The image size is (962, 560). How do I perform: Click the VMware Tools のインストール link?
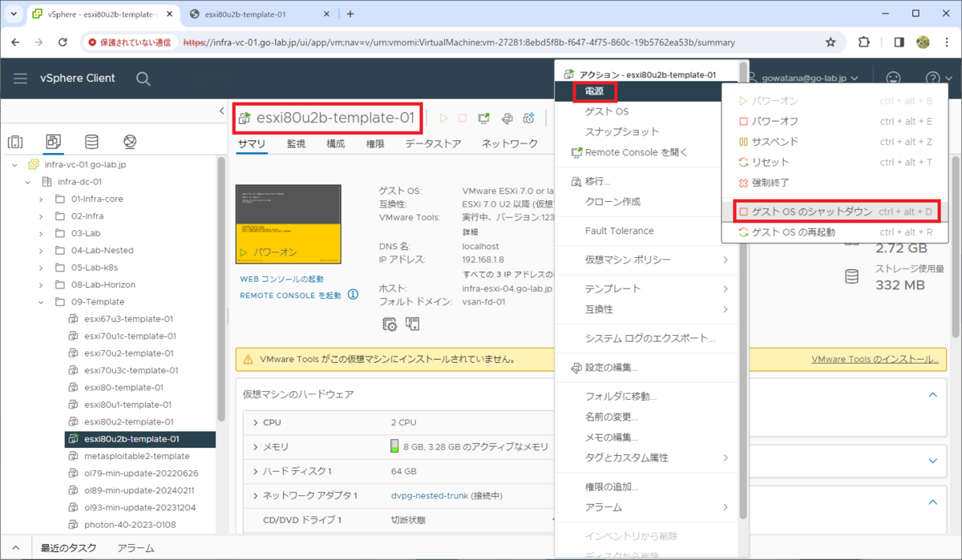(x=875, y=360)
